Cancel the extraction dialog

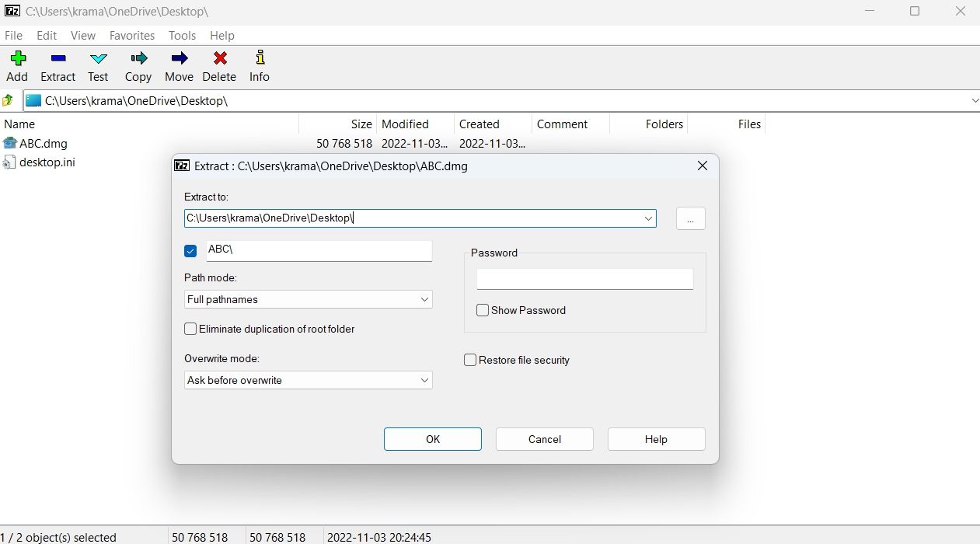click(544, 439)
